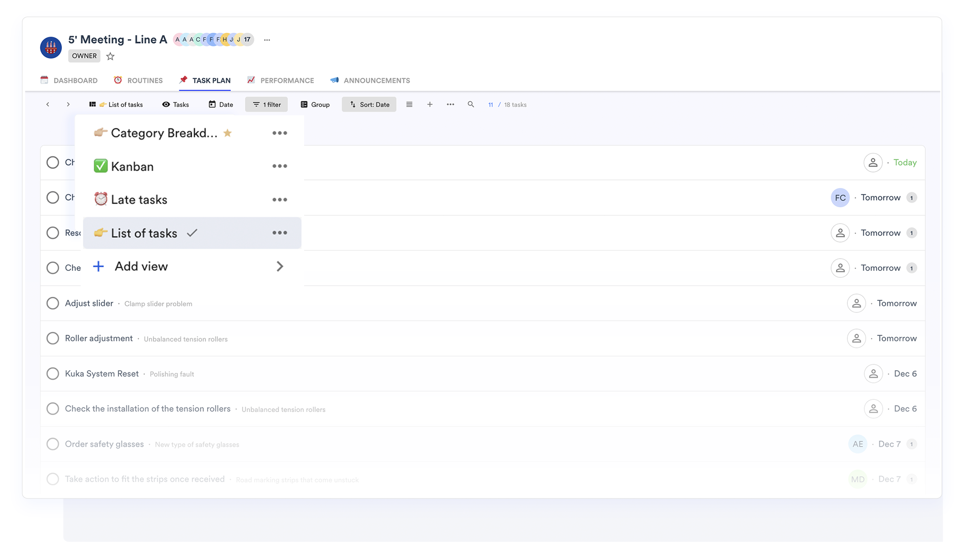Click the previous arrow in toolbar
The width and height of the screenshot is (964, 560).
point(48,104)
